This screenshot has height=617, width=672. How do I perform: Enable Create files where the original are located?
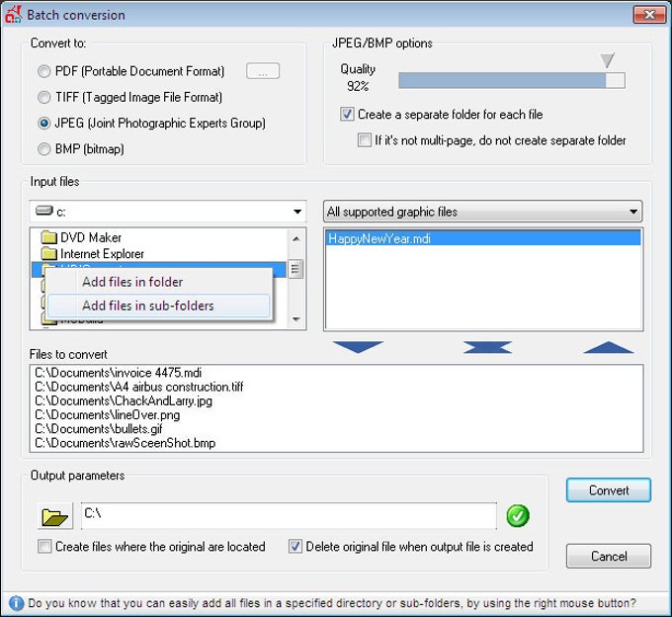tap(44, 546)
